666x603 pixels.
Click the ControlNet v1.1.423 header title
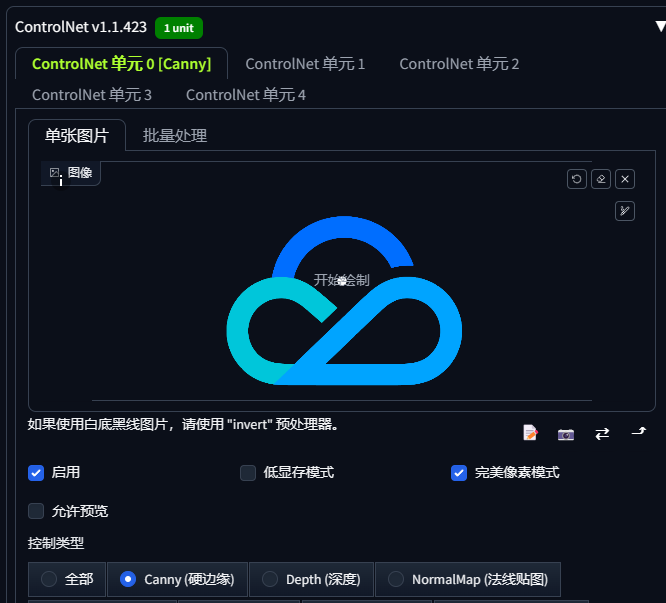point(81,27)
